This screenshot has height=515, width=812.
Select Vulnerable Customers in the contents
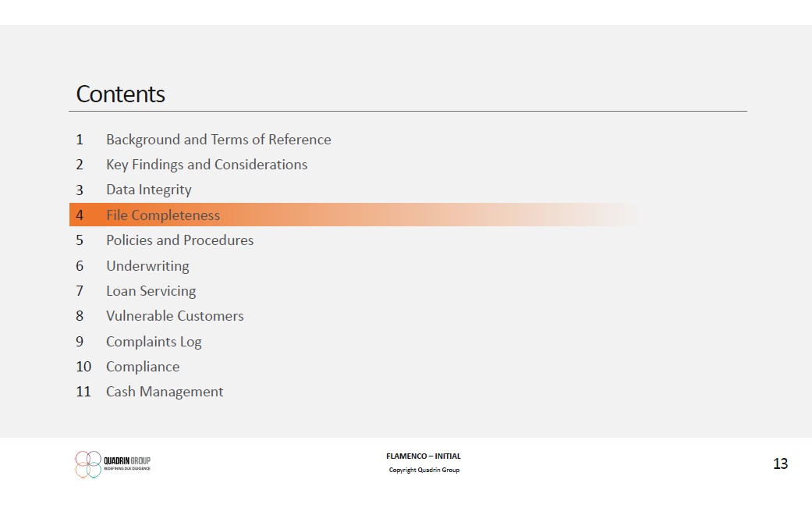tap(175, 316)
